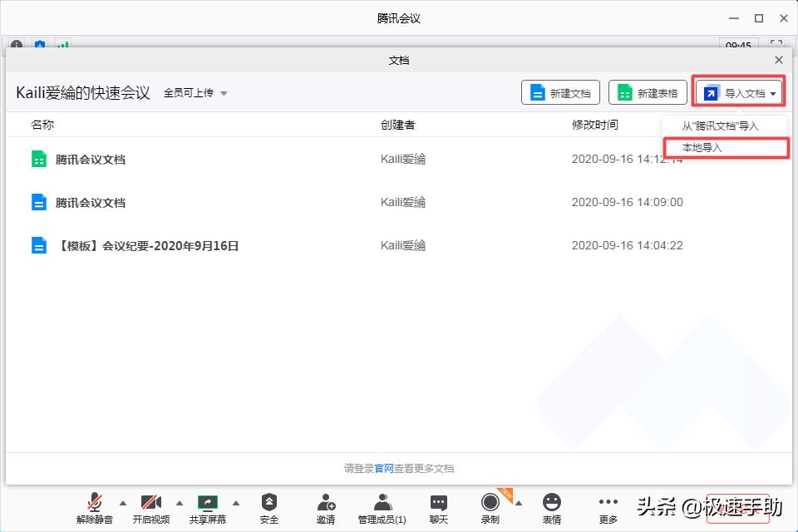Open the 聊天 chat window

pyautogui.click(x=438, y=508)
